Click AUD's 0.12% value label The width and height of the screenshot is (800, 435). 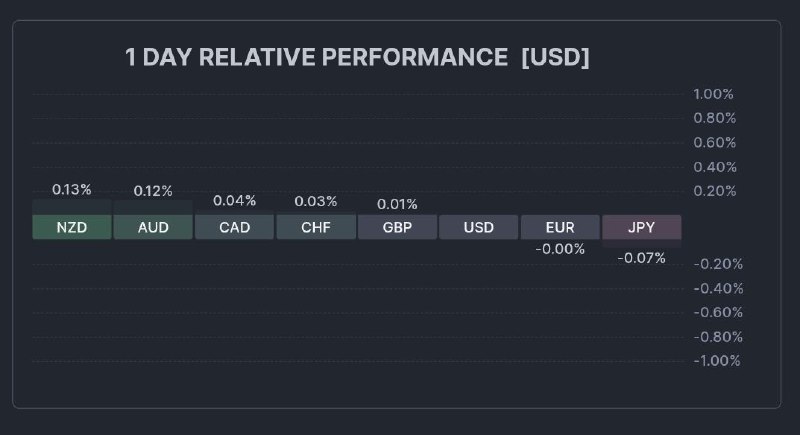(x=153, y=190)
